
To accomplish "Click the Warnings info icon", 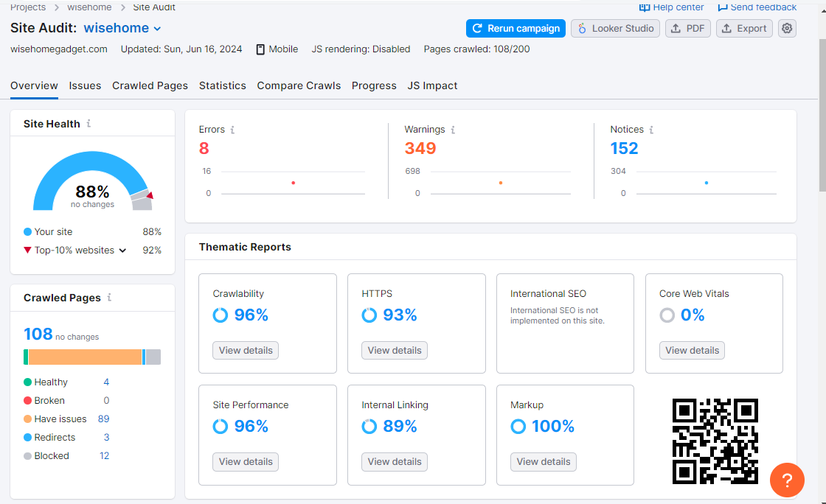I will click(453, 130).
